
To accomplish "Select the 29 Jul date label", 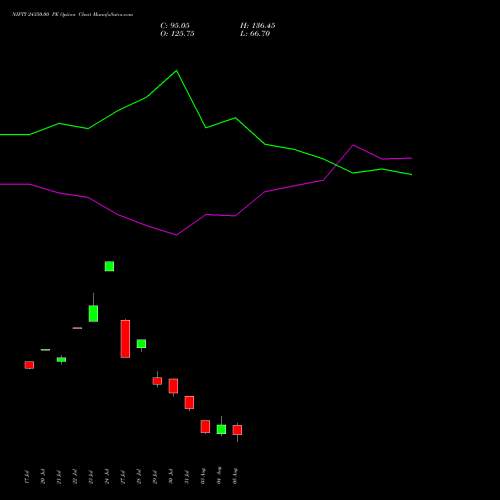I will coord(155,476).
